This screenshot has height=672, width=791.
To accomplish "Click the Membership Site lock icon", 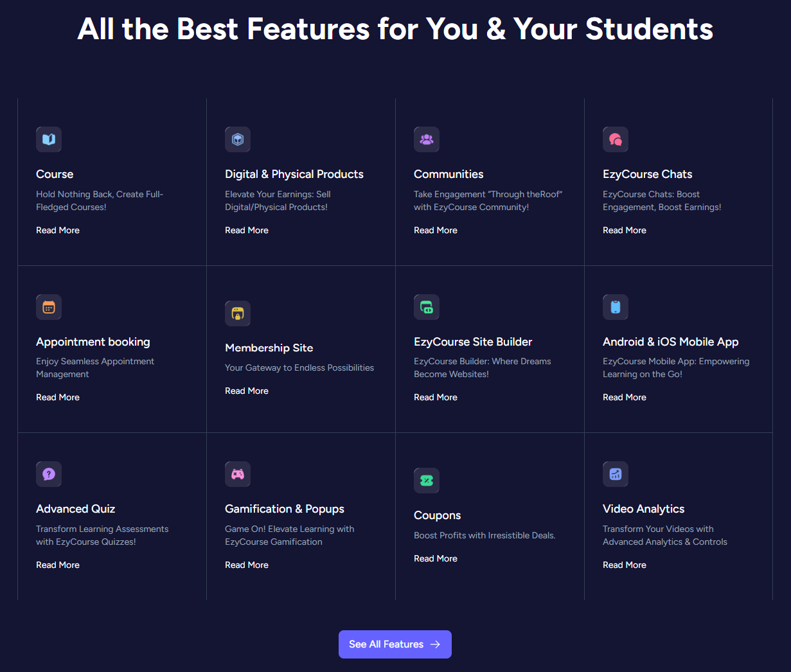I will point(238,314).
